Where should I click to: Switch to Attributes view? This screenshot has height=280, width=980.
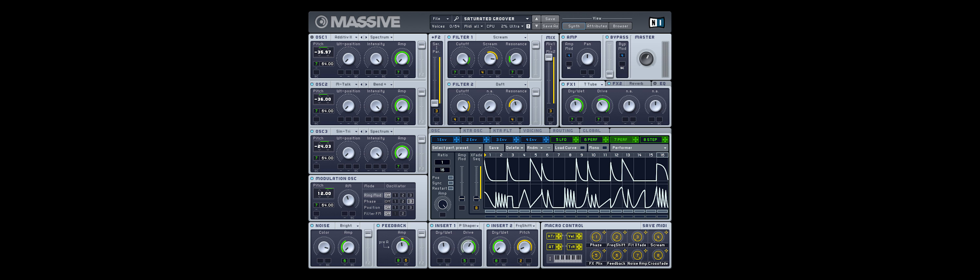[597, 26]
